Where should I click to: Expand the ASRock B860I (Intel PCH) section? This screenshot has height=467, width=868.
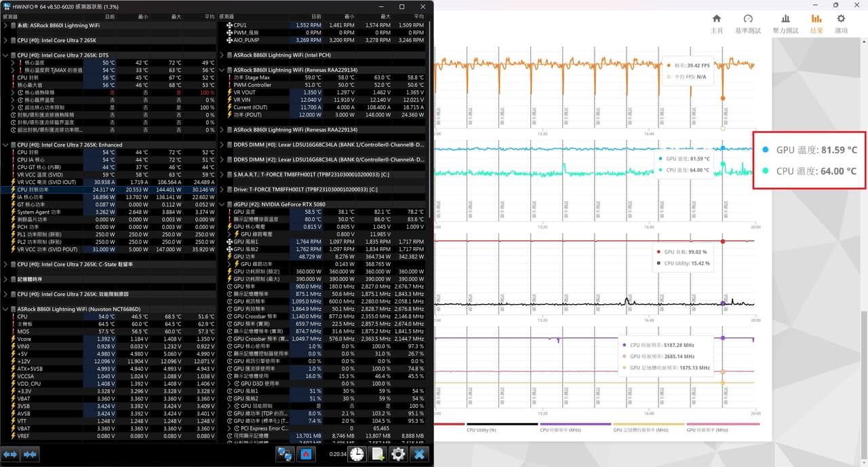pyautogui.click(x=222, y=55)
